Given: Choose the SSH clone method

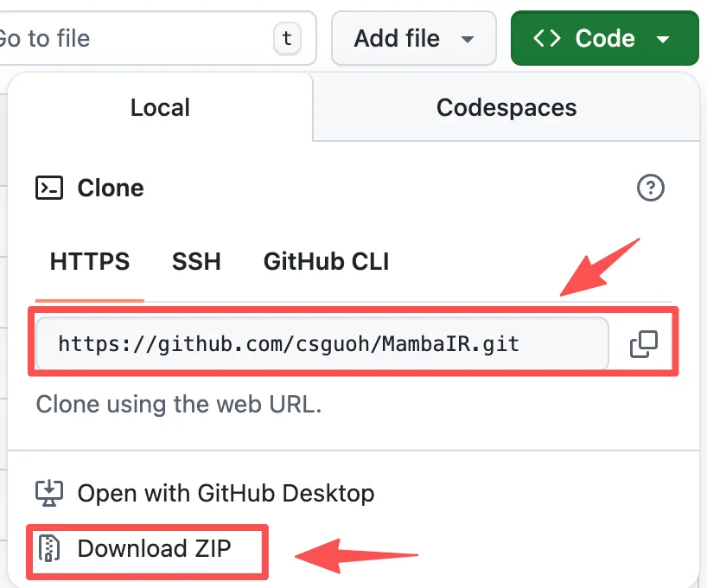Looking at the screenshot, I should pos(196,261).
